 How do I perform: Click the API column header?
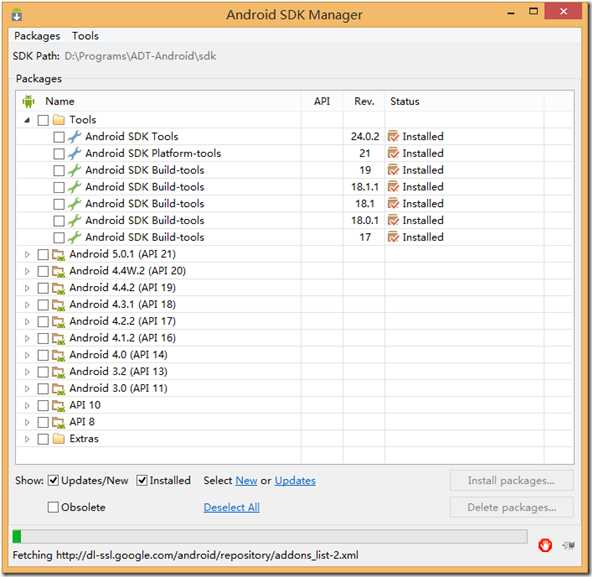(x=322, y=101)
